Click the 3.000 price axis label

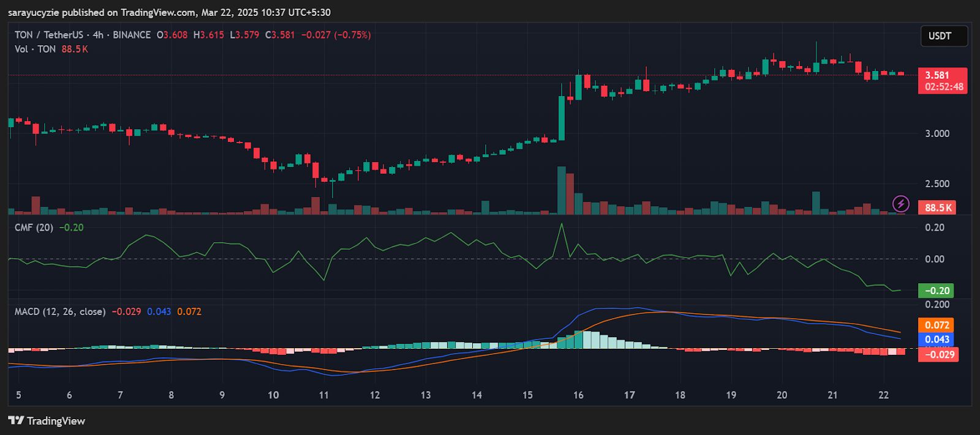tap(937, 134)
